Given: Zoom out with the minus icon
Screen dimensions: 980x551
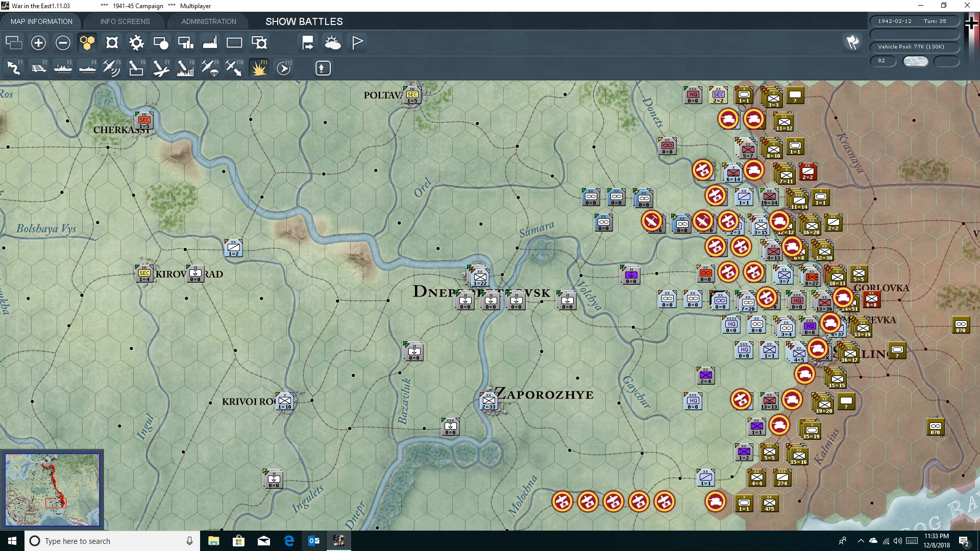Looking at the screenshot, I should point(63,43).
